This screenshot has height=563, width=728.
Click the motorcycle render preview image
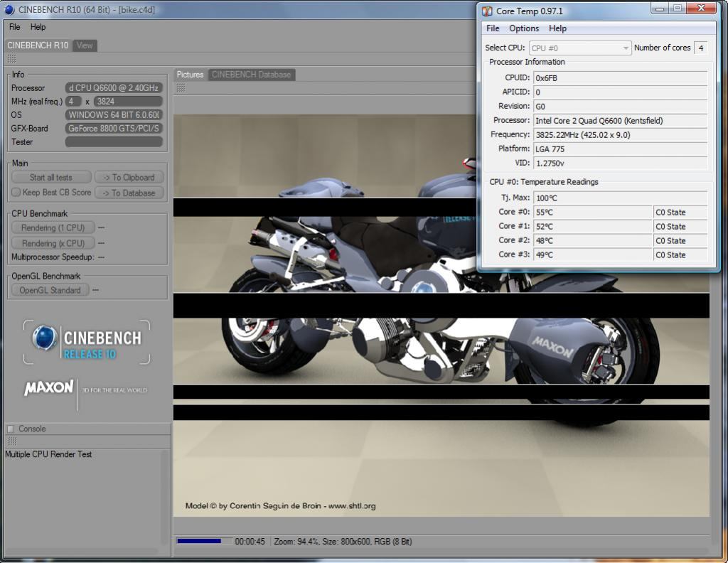pyautogui.click(x=441, y=316)
